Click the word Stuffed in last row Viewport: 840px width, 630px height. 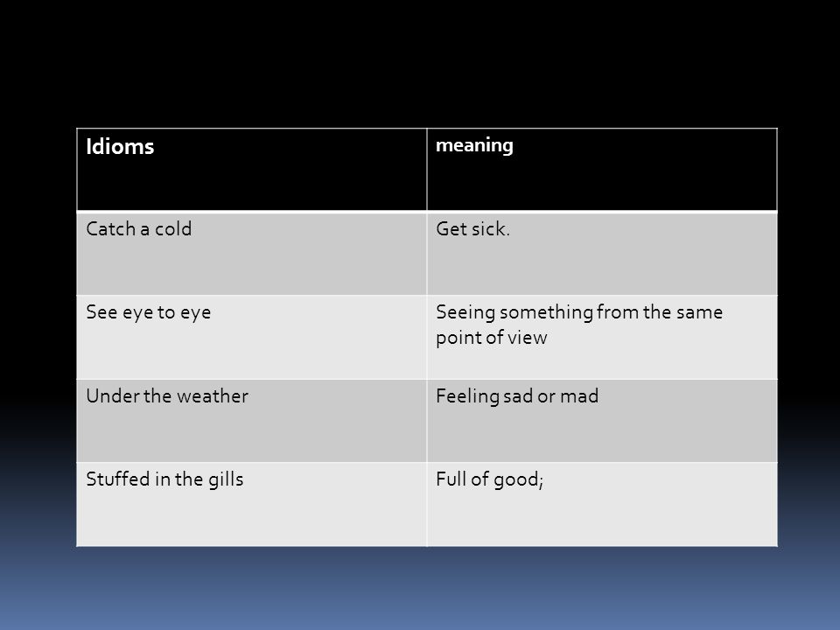coord(118,479)
